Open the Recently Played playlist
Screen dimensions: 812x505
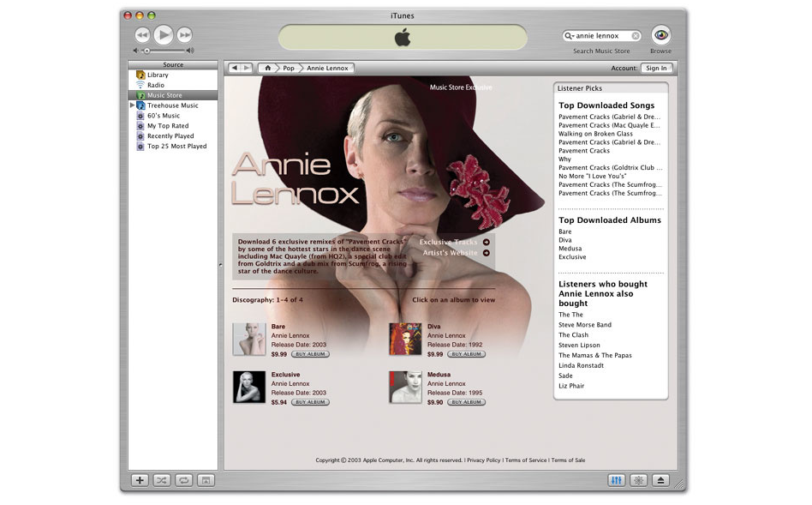point(173,135)
